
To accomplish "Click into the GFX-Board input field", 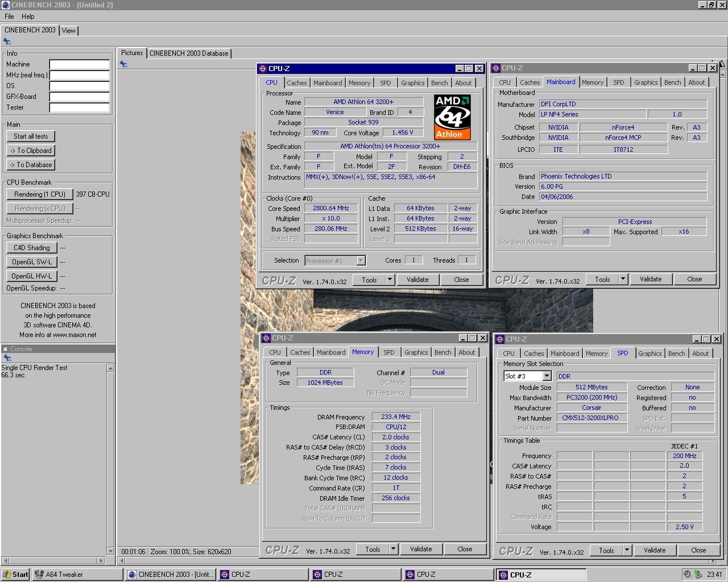I will click(79, 97).
